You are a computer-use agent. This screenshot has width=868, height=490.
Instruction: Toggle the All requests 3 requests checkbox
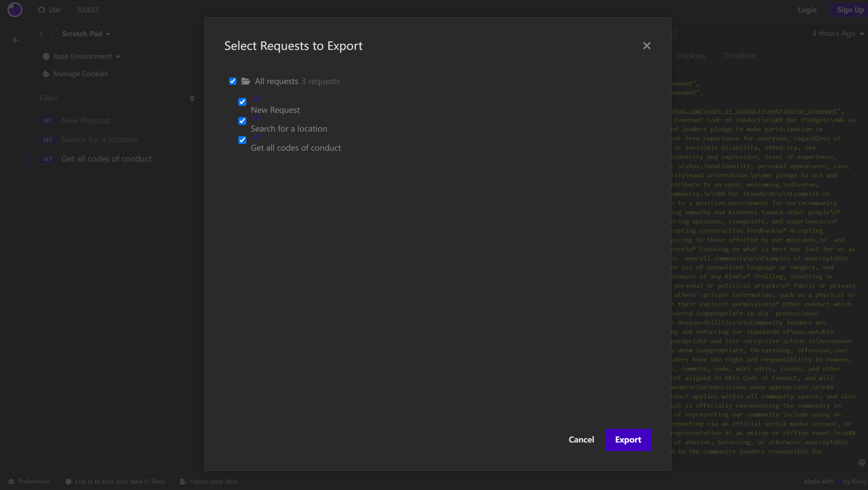click(233, 80)
